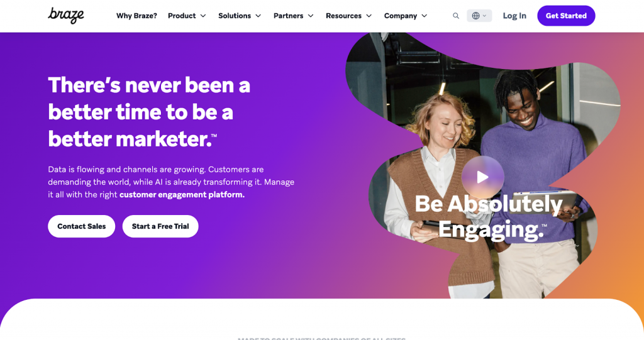Select the Resources menu label
This screenshot has width=644, height=340.
tap(343, 16)
